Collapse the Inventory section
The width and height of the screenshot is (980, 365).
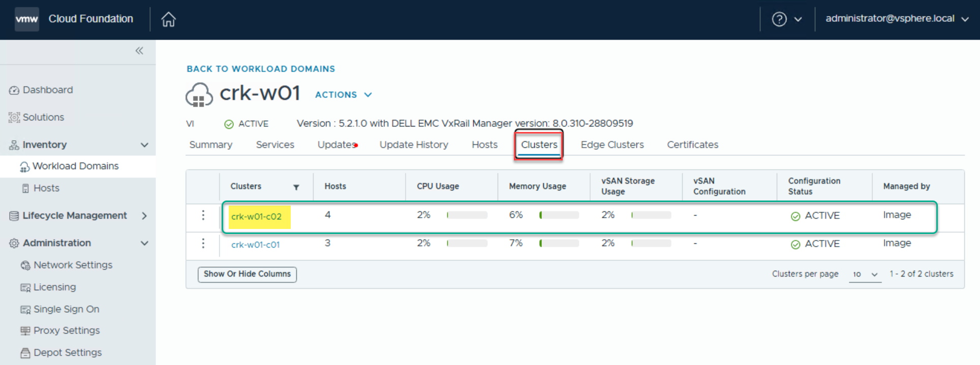tap(144, 145)
